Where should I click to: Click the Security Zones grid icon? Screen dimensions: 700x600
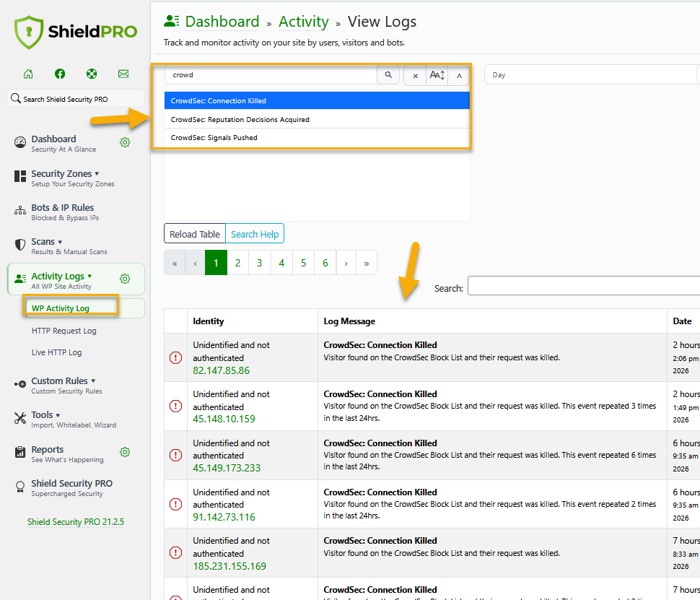pyautogui.click(x=20, y=176)
